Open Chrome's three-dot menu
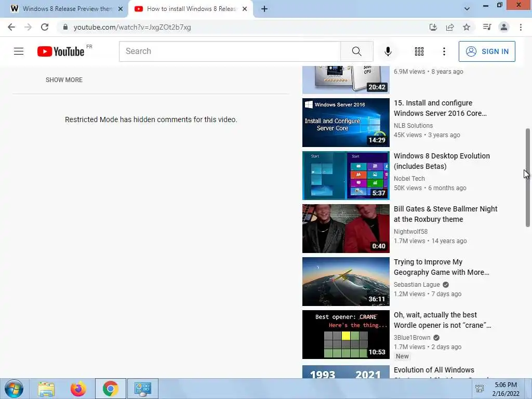 521,27
